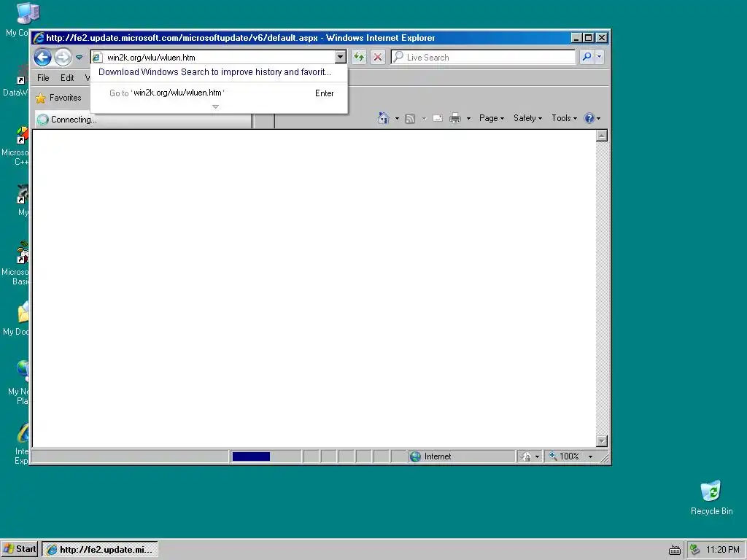The image size is (747, 560).
Task: Click the vertical scrollbar up arrow
Action: click(602, 136)
